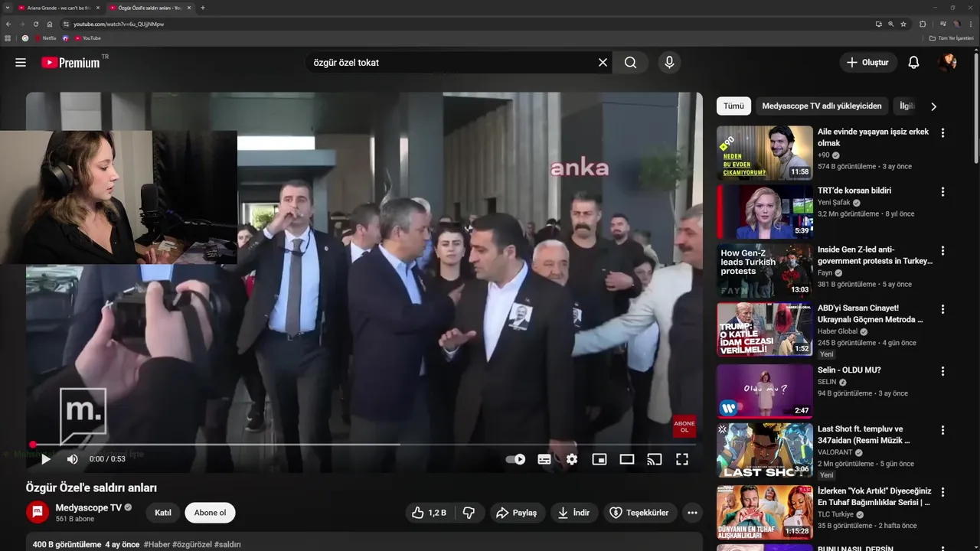Seek along the video progress bar

pyautogui.click(x=364, y=444)
